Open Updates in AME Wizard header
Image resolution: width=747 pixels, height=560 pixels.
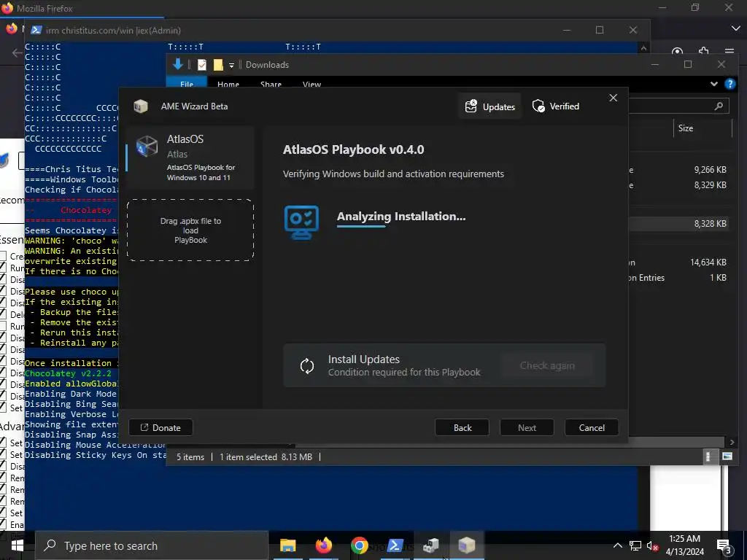click(489, 106)
